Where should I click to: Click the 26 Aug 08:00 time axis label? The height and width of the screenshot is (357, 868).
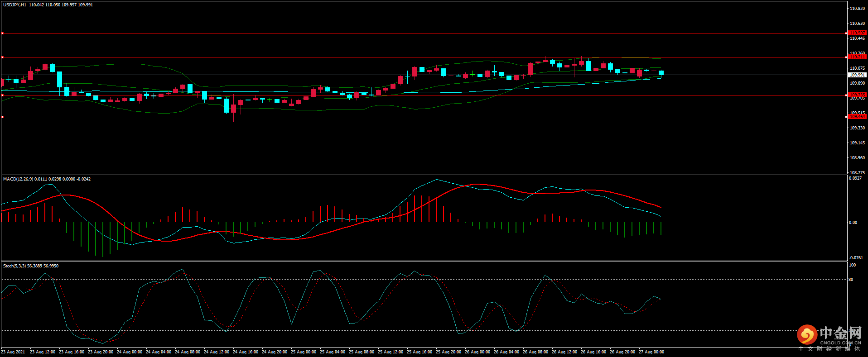coord(535,352)
